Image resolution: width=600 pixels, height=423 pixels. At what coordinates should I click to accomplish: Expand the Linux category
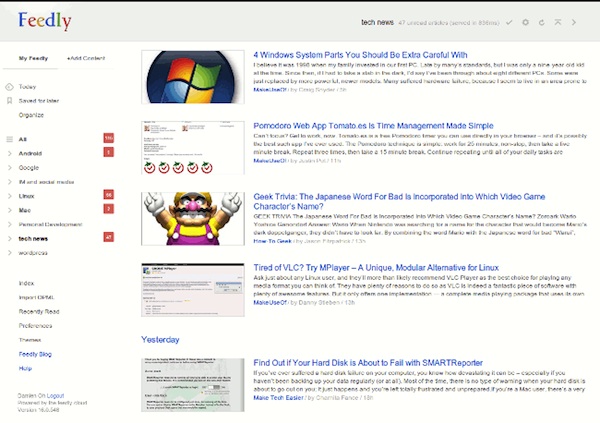10,196
